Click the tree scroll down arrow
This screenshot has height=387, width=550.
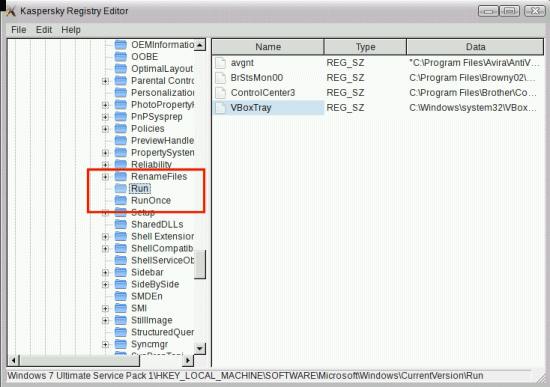(200, 348)
